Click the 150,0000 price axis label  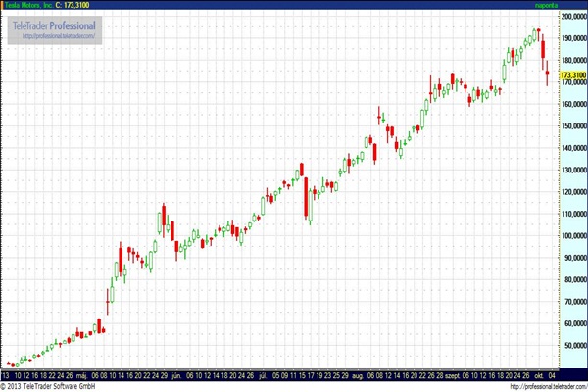[572, 126]
